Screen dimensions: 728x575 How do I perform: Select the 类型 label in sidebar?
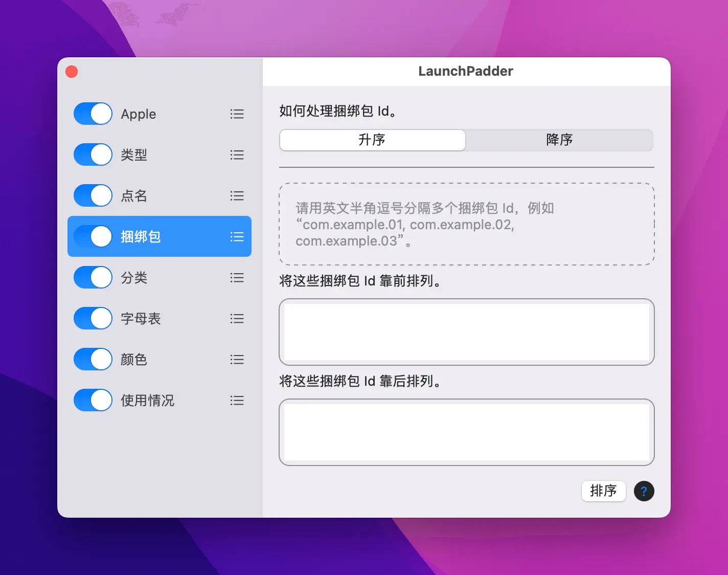(x=134, y=154)
